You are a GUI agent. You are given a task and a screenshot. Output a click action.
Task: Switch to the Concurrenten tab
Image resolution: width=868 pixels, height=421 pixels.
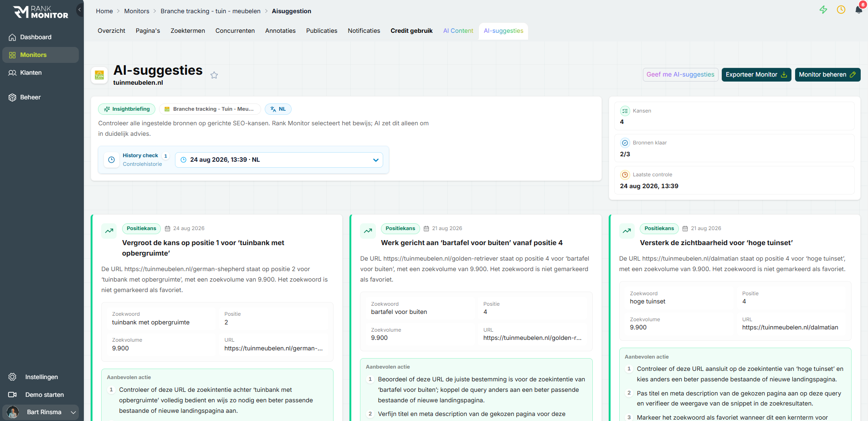(x=235, y=31)
